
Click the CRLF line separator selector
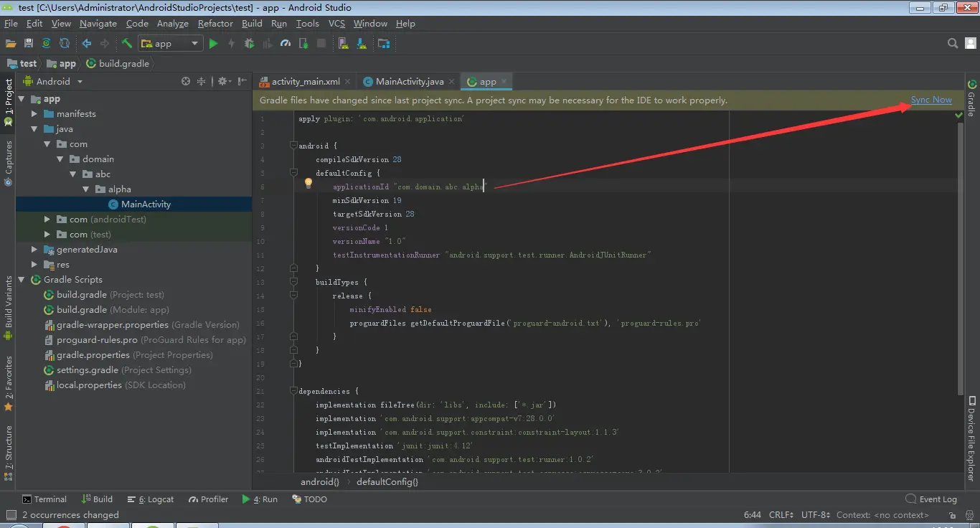781,514
